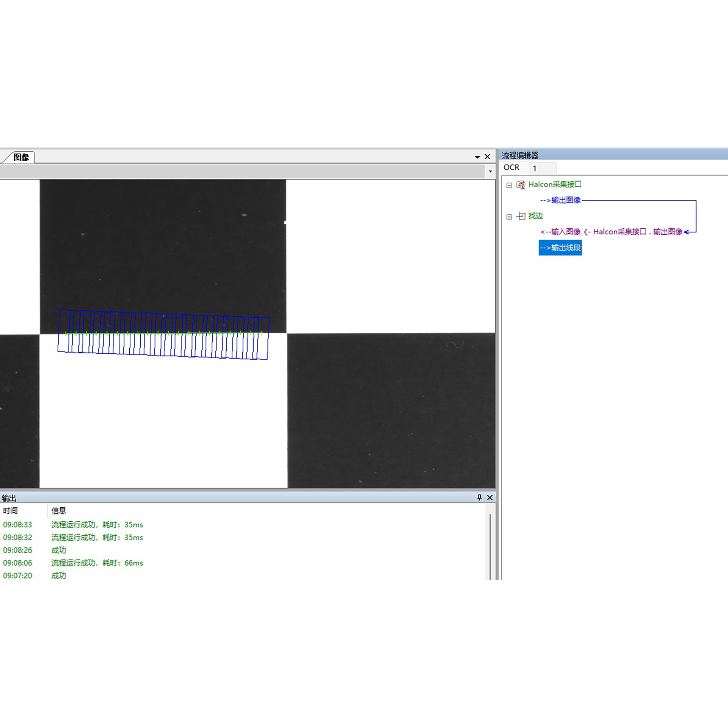The width and height of the screenshot is (728, 728).
Task: Close the 输出 panel
Action: click(490, 497)
